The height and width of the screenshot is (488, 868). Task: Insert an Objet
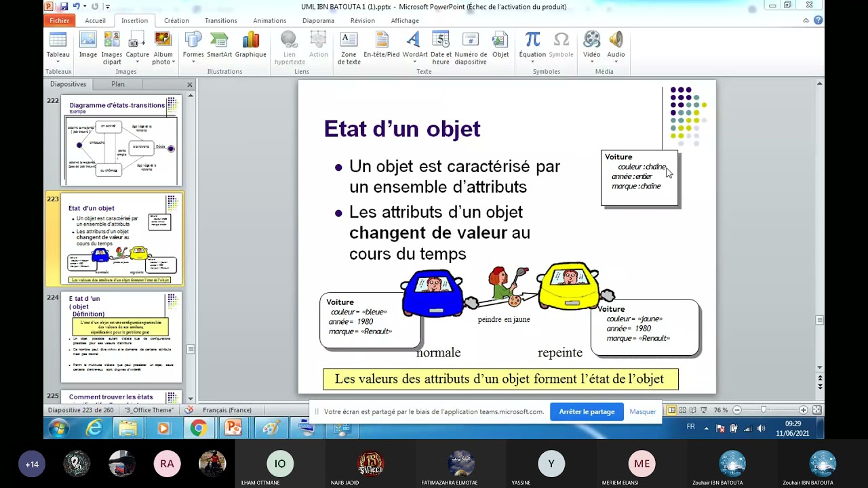[x=500, y=45]
